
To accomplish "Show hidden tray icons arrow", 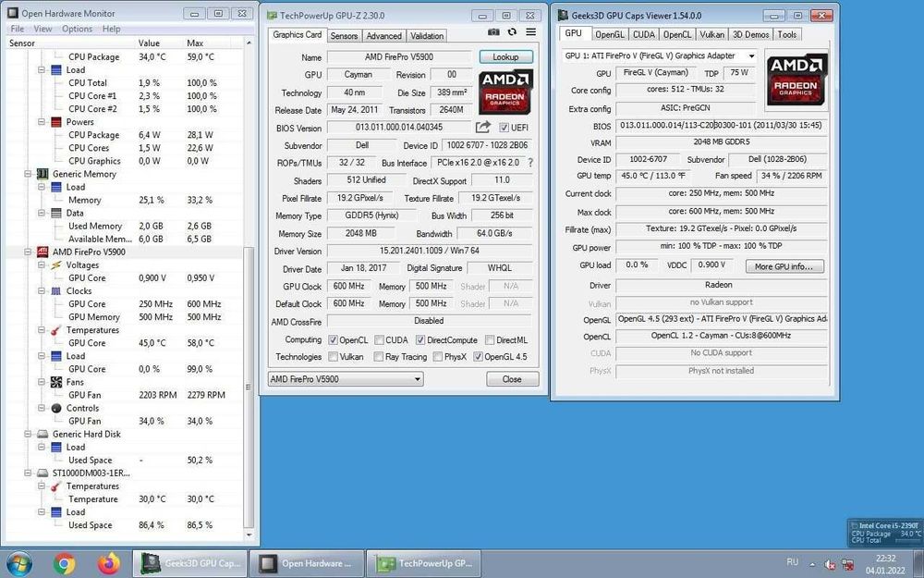I will tap(812, 564).
